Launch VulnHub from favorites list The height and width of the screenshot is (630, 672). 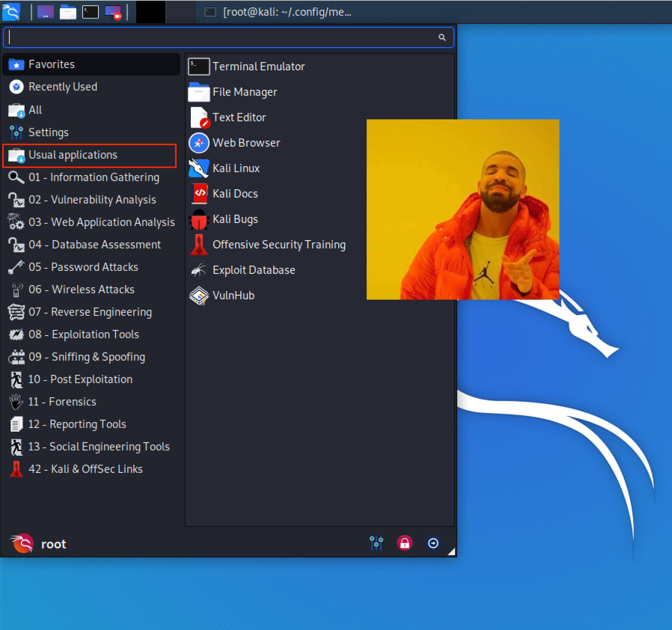[x=233, y=296]
